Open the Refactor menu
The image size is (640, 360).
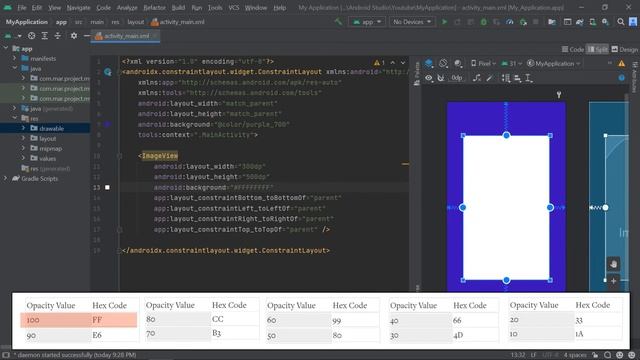154,7
